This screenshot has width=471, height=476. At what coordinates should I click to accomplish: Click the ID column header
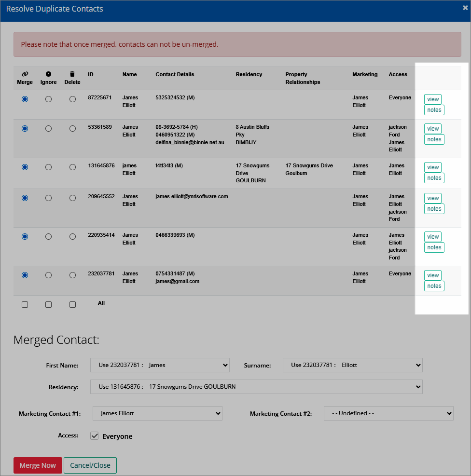point(91,74)
